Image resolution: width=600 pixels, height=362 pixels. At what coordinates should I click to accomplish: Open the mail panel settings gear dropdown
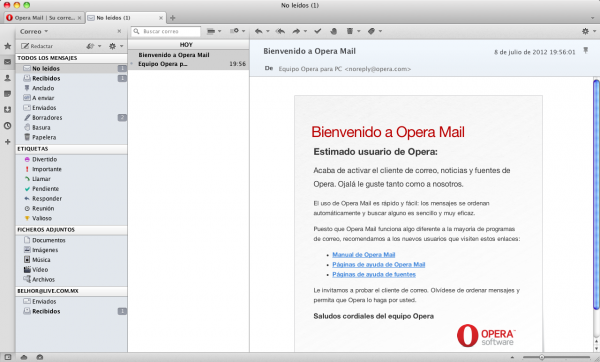pyautogui.click(x=116, y=46)
